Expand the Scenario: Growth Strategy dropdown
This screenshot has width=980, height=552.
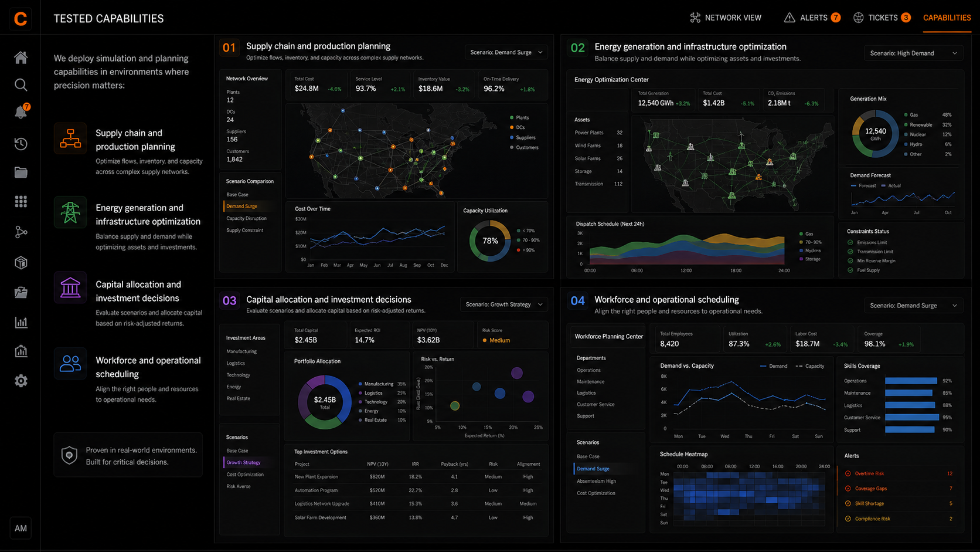(504, 304)
